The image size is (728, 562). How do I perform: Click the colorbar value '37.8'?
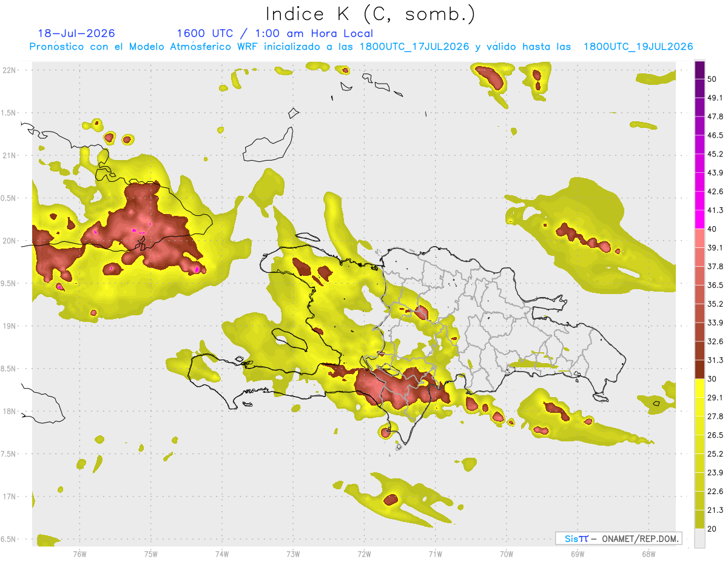(716, 266)
